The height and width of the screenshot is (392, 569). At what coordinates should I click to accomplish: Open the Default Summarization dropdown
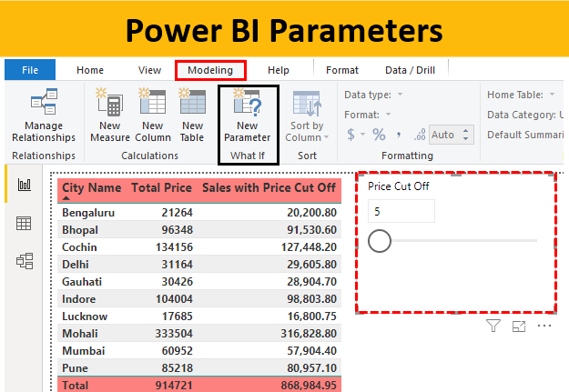click(525, 135)
